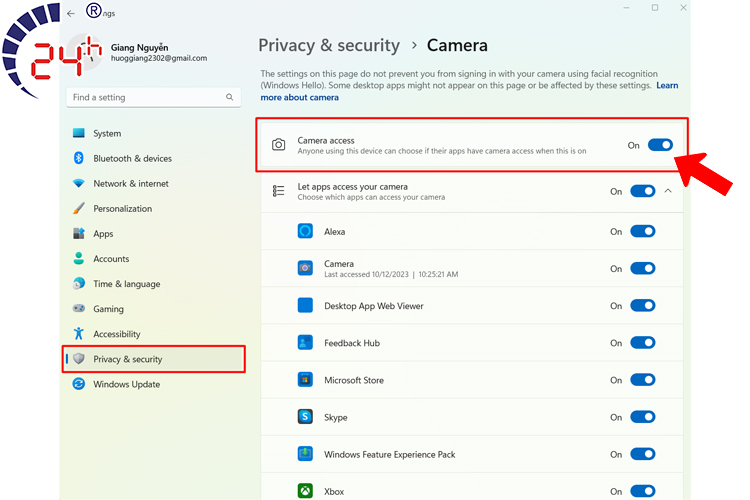Image resolution: width=750 pixels, height=500 pixels.
Task: Collapse the Let apps access camera list
Action: (668, 191)
